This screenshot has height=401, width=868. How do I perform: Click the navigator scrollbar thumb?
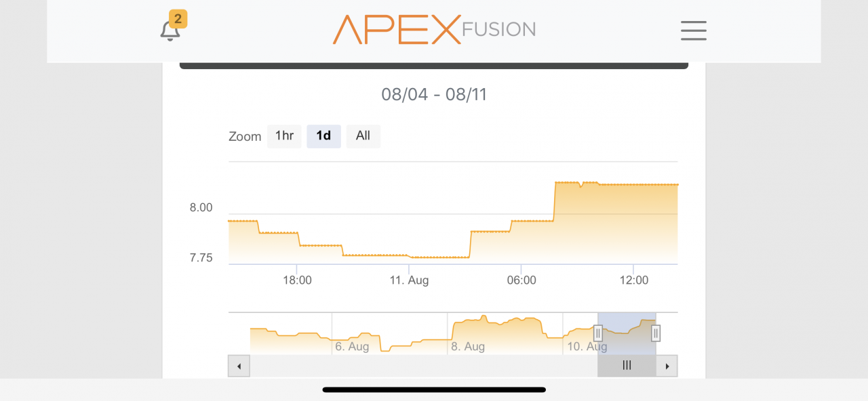coord(627,366)
